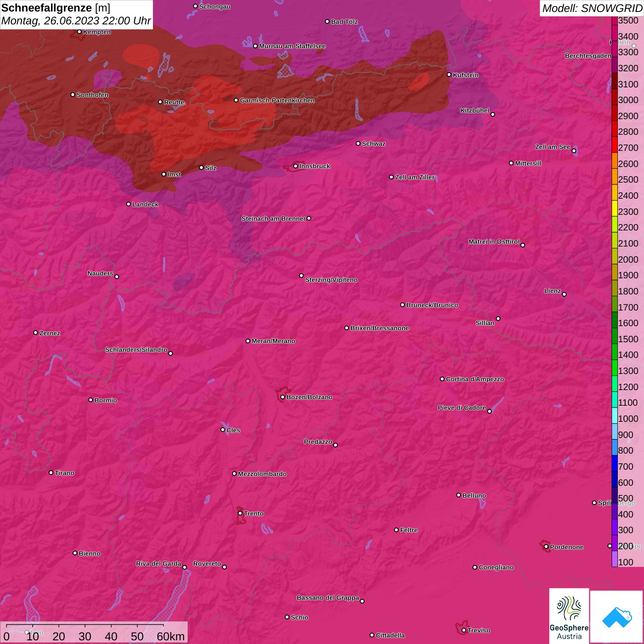
Task: Click the Sillian location dot
Action: (498, 318)
